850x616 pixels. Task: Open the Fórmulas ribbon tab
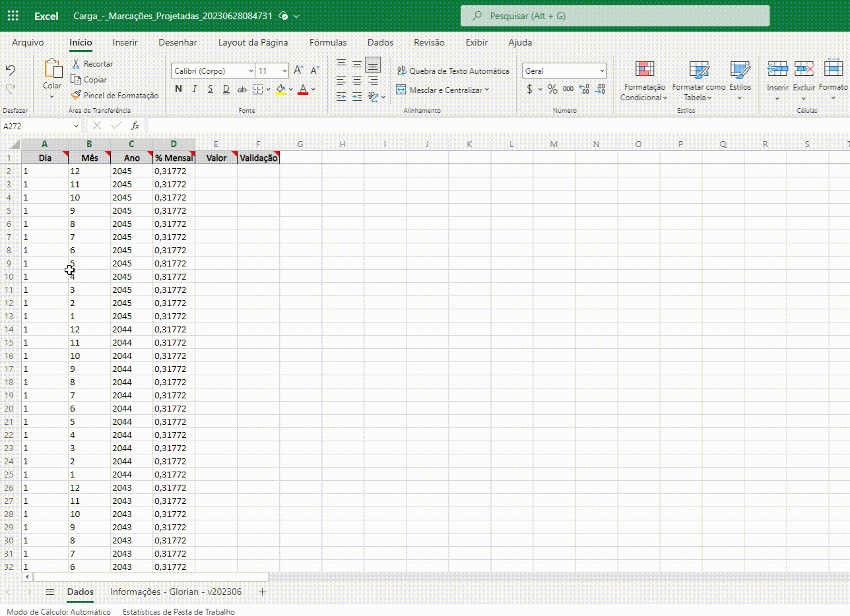(328, 42)
